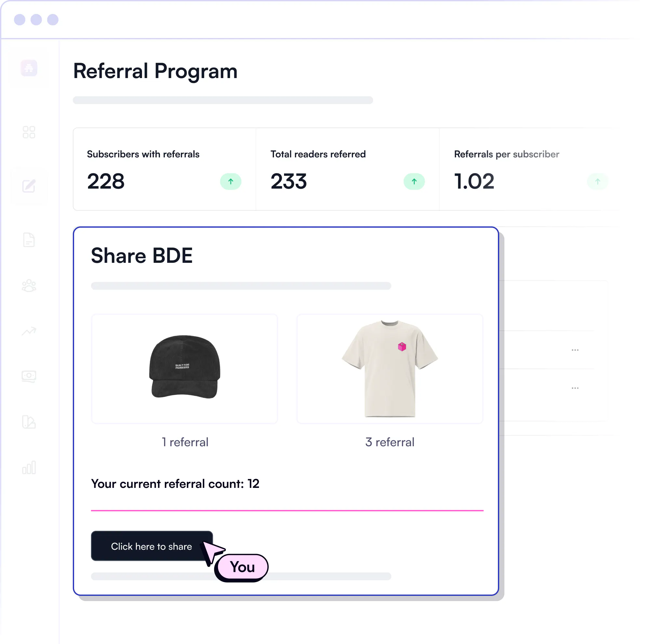Image resolution: width=650 pixels, height=644 pixels.
Task: Select the design palette icon in sidebar
Action: [x=29, y=422]
